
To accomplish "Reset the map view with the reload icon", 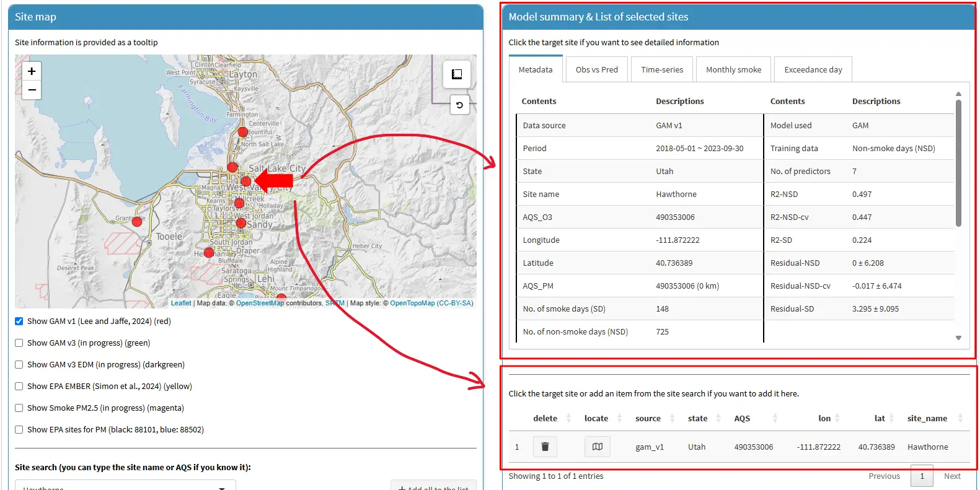I will click(459, 105).
